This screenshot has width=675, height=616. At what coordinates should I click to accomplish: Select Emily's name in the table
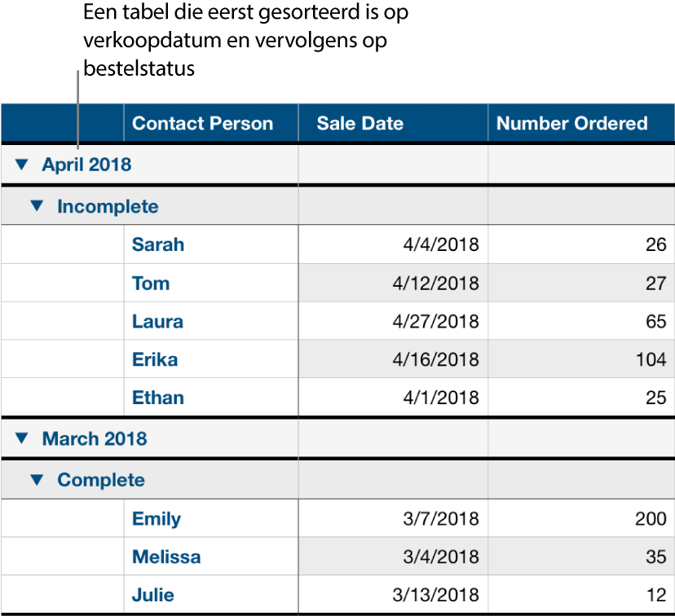pyautogui.click(x=156, y=518)
